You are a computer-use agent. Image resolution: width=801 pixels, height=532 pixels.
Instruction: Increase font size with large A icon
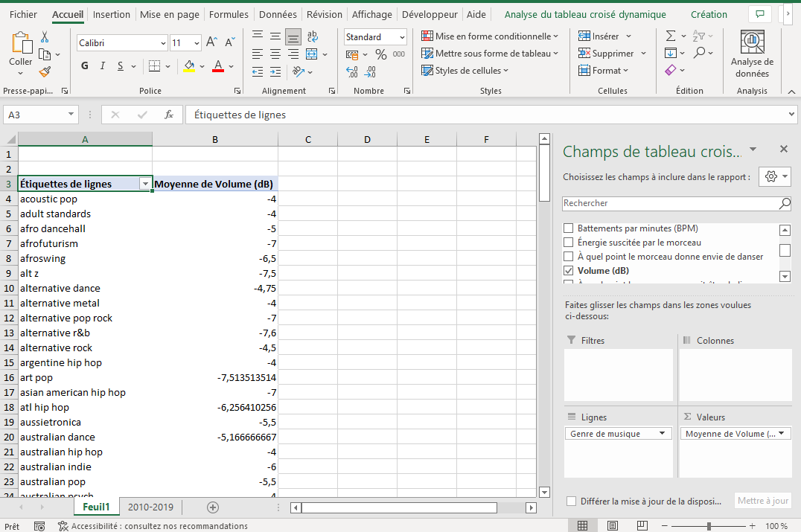(211, 42)
